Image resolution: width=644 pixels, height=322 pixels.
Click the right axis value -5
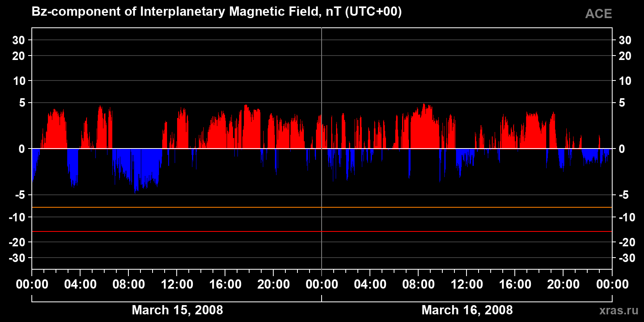623,195
